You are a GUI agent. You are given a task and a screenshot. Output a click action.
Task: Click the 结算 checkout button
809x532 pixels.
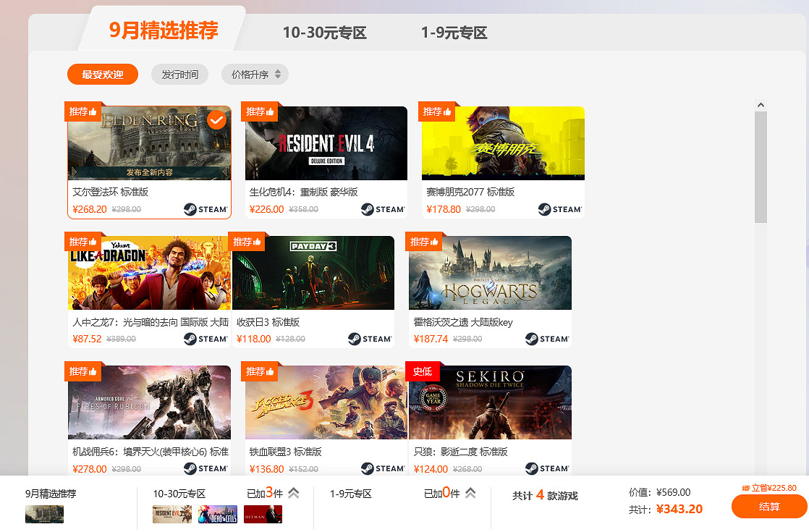(768, 507)
